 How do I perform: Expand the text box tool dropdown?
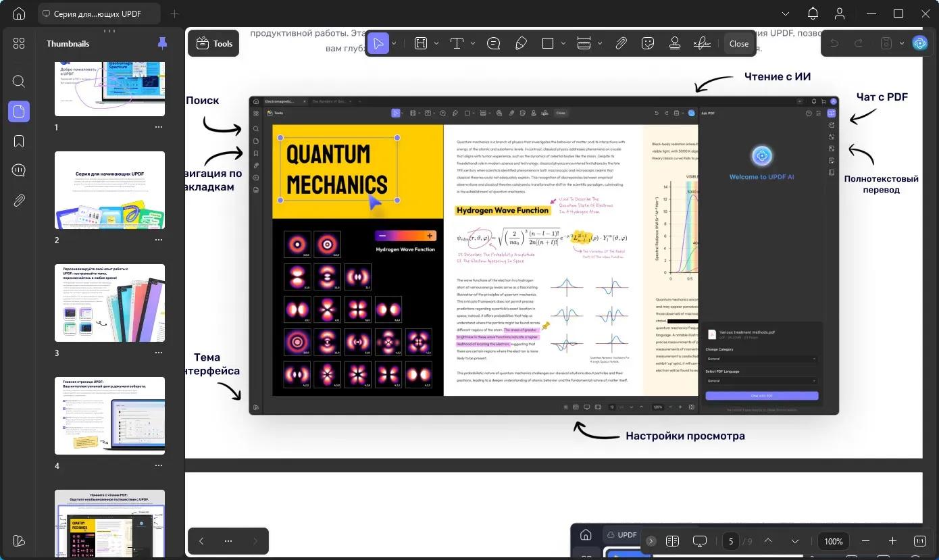473,43
